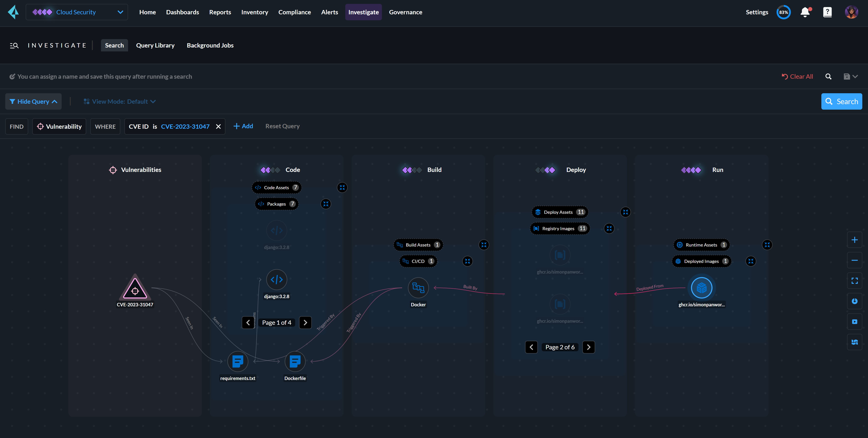Collapse the Packages group
868x438 pixels.
(x=325, y=204)
